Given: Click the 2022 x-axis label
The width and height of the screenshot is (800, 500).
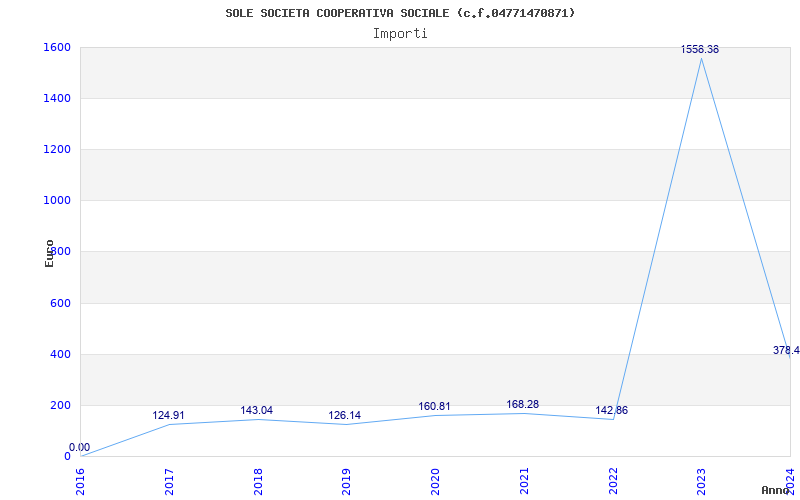Looking at the screenshot, I should 613,482.
